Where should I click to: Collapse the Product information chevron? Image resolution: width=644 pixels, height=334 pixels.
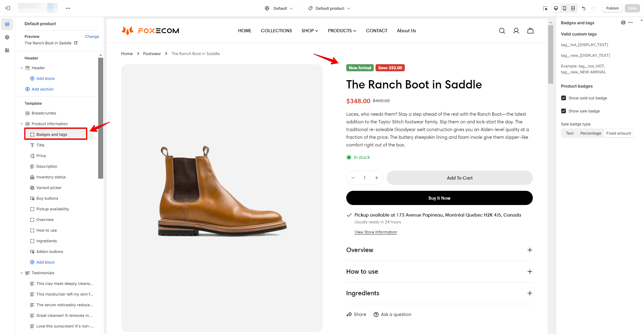tap(22, 124)
